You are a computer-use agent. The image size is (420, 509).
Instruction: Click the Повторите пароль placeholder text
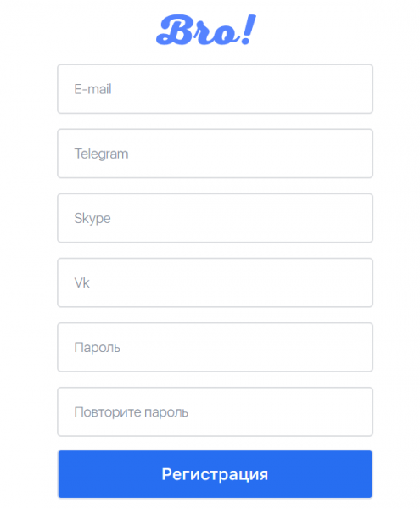coord(132,412)
